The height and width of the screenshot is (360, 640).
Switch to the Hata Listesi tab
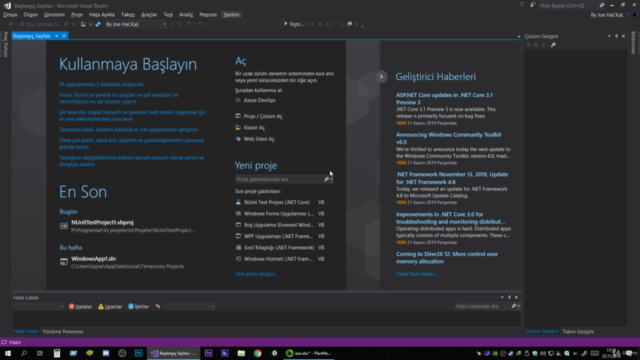pos(26,332)
